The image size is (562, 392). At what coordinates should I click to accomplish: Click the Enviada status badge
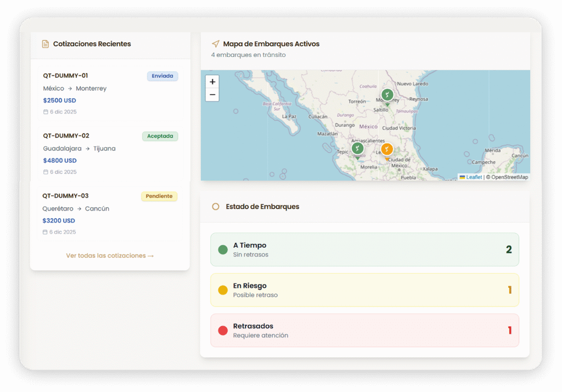(x=162, y=76)
